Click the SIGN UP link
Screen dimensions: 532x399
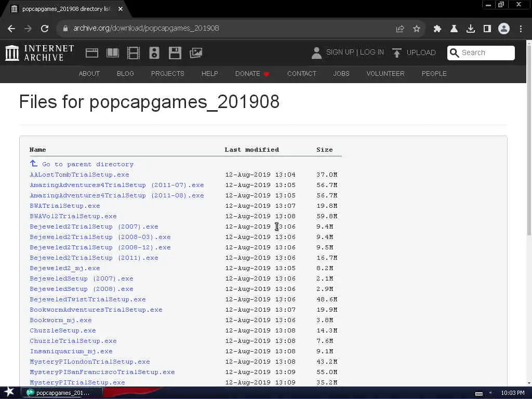click(340, 52)
